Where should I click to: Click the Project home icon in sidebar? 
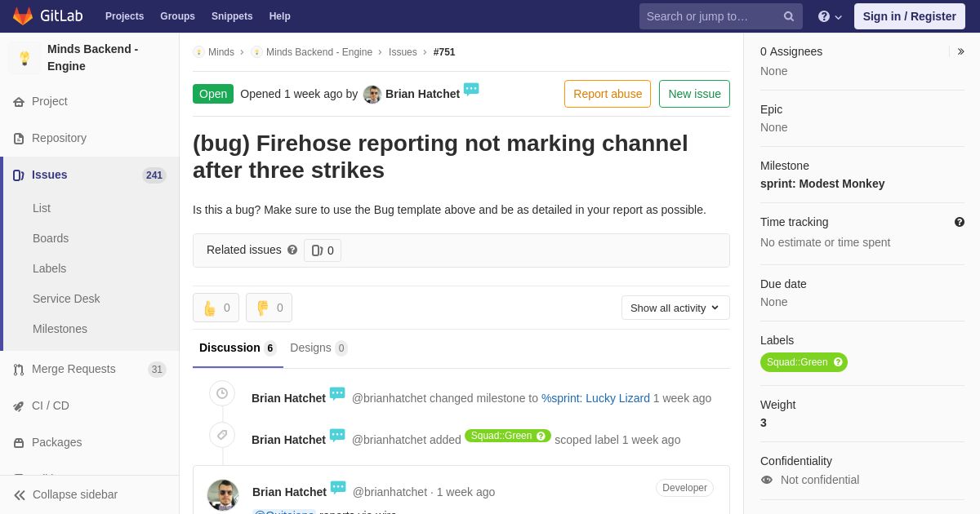[x=19, y=102]
